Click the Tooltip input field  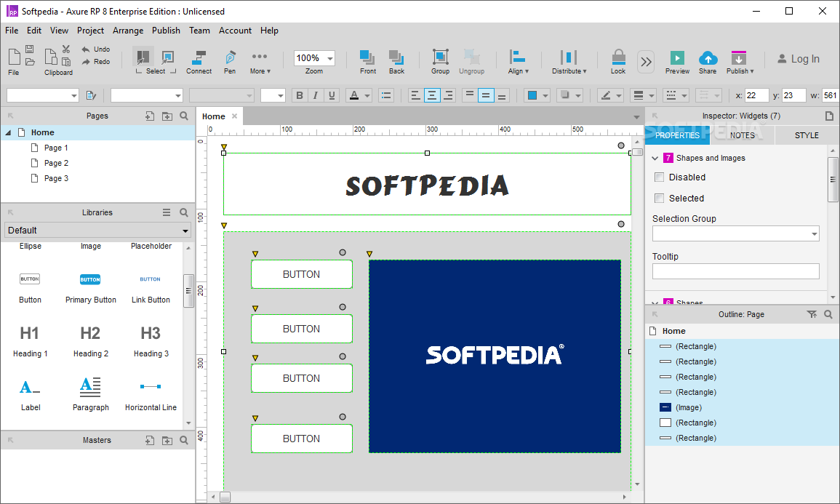point(735,271)
